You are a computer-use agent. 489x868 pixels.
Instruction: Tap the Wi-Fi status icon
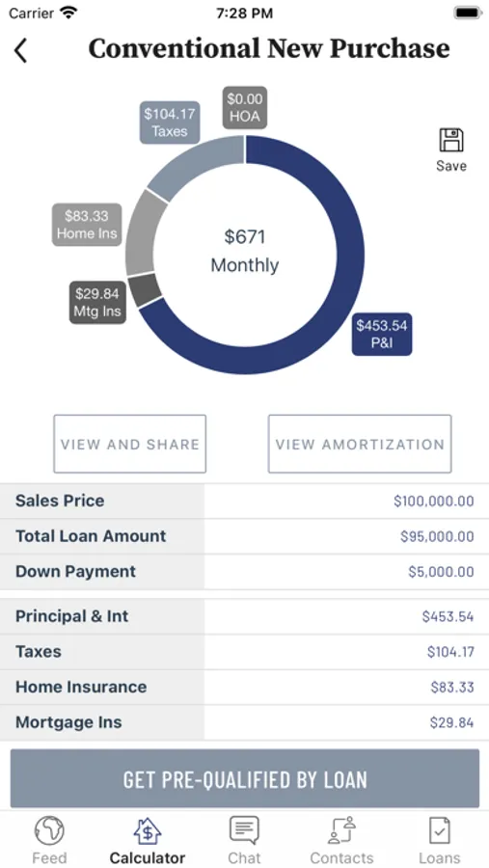68,13
